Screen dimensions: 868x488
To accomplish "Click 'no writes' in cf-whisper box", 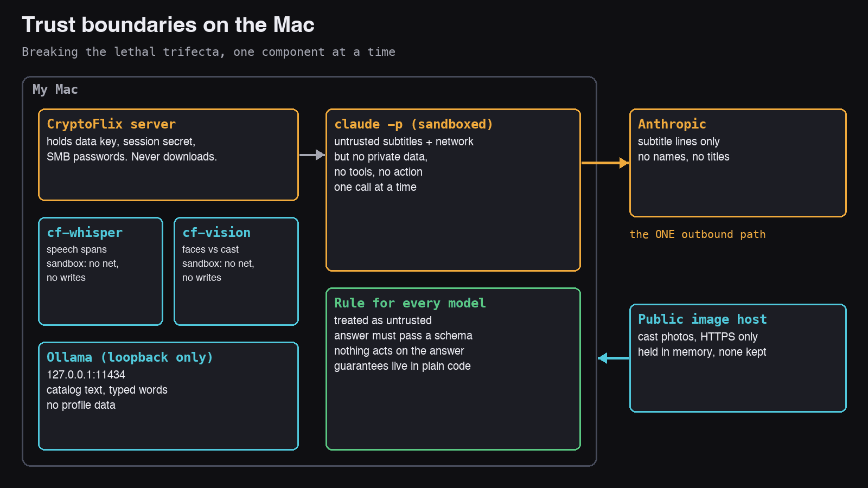I will [x=66, y=278].
